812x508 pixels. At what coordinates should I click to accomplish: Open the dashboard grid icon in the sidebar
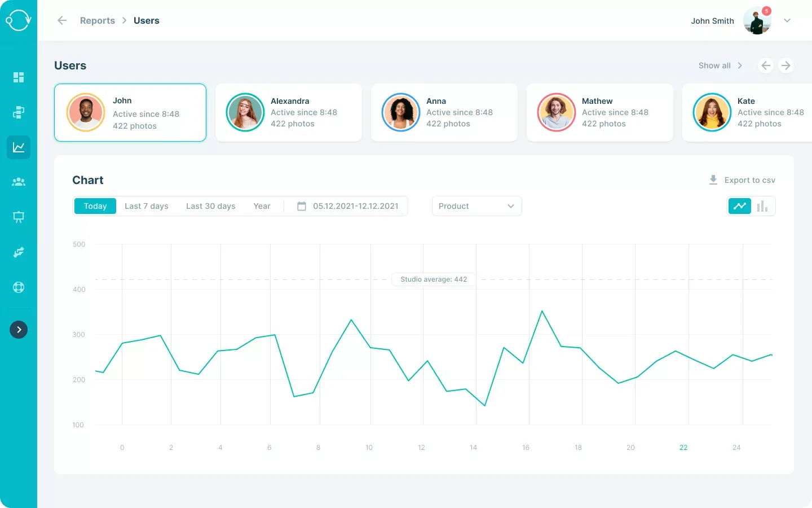pos(19,77)
